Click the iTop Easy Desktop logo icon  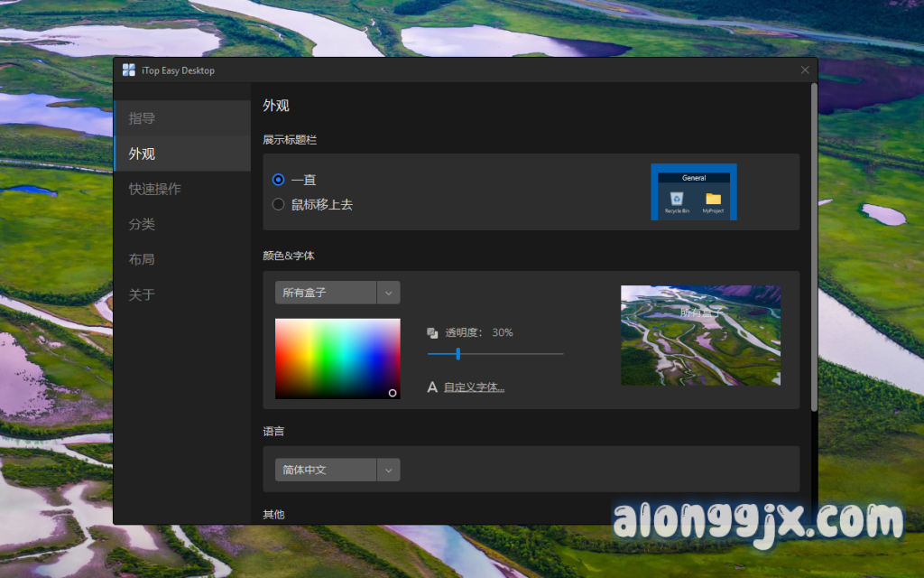[129, 70]
